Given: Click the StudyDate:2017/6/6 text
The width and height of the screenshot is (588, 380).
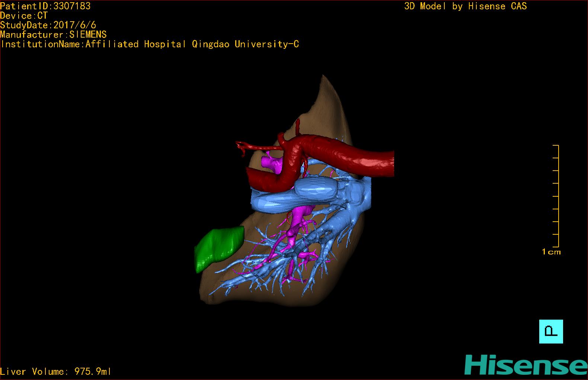Looking at the screenshot, I should (x=48, y=25).
